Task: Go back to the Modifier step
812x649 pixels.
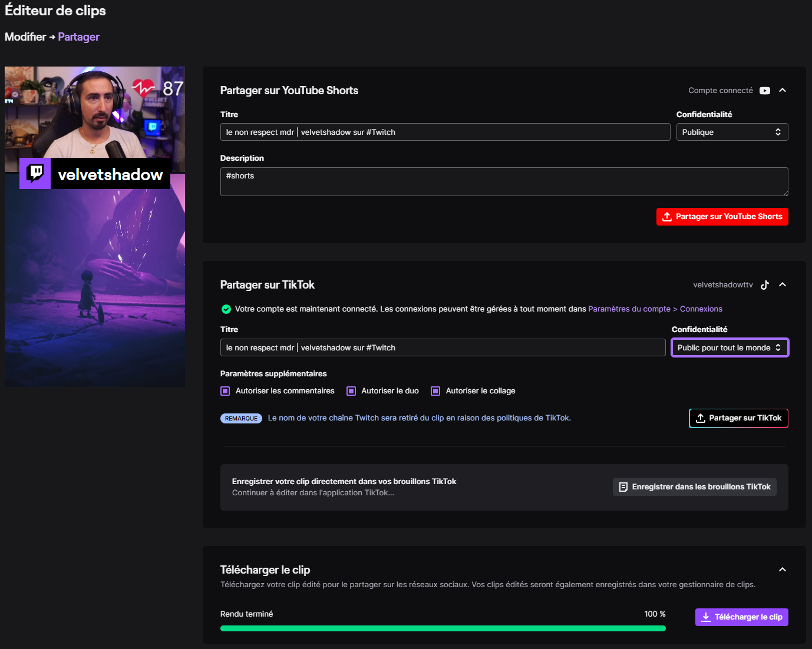Action: pyautogui.click(x=25, y=37)
